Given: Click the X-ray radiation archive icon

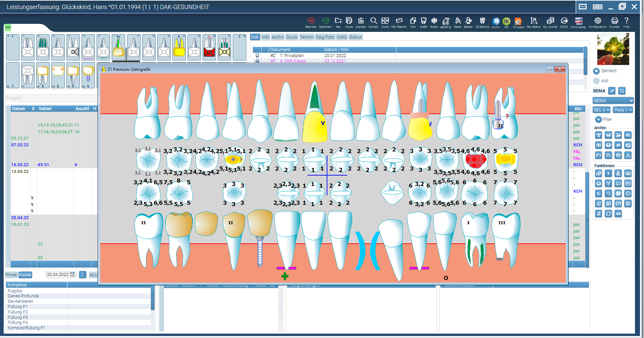Looking at the screenshot, I should click(x=599, y=135).
